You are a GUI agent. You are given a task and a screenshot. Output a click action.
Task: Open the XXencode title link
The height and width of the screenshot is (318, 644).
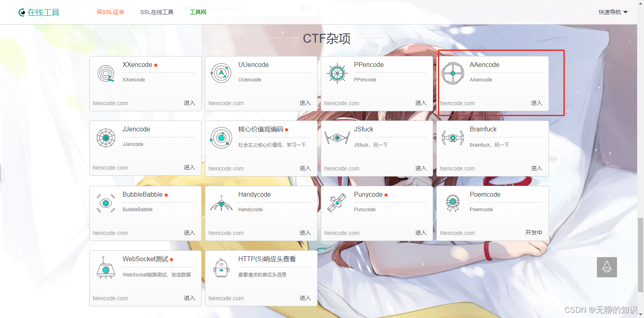pyautogui.click(x=137, y=64)
